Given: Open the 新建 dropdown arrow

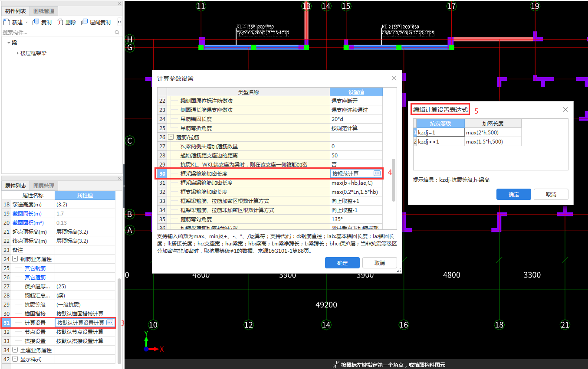Looking at the screenshot, I should [26, 22].
